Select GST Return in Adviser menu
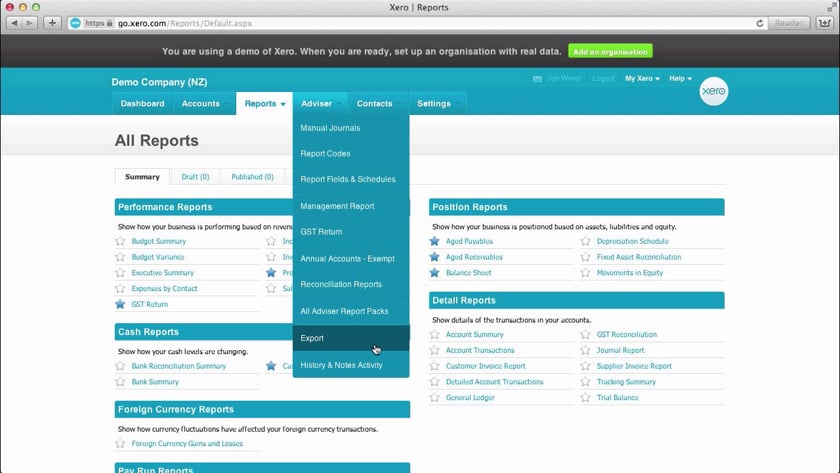Screen dimensions: 840x473 (x=351, y=232)
